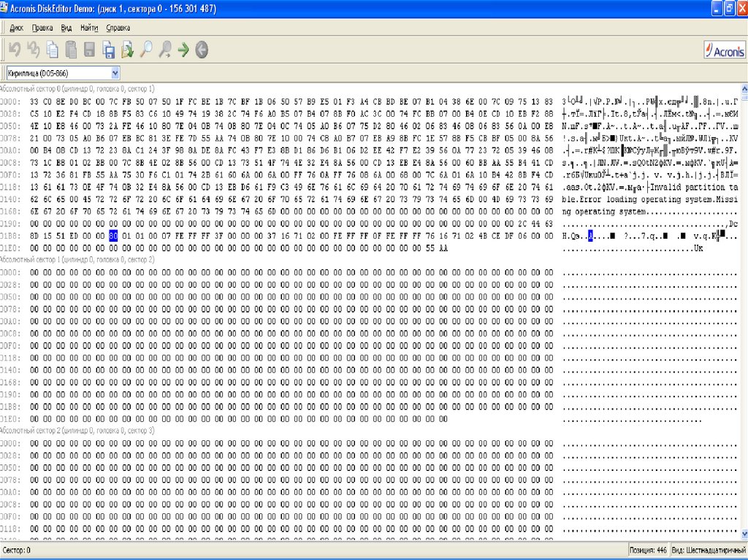The width and height of the screenshot is (748, 560).
Task: Click 'Вид: Шестнадцатиричный' in the status bar
Action: pyautogui.click(x=709, y=551)
